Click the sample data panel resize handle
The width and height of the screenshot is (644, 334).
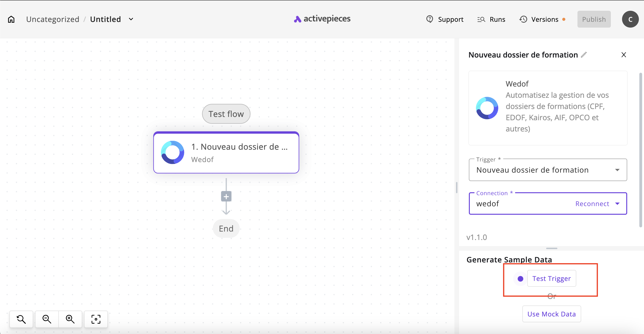552,248
